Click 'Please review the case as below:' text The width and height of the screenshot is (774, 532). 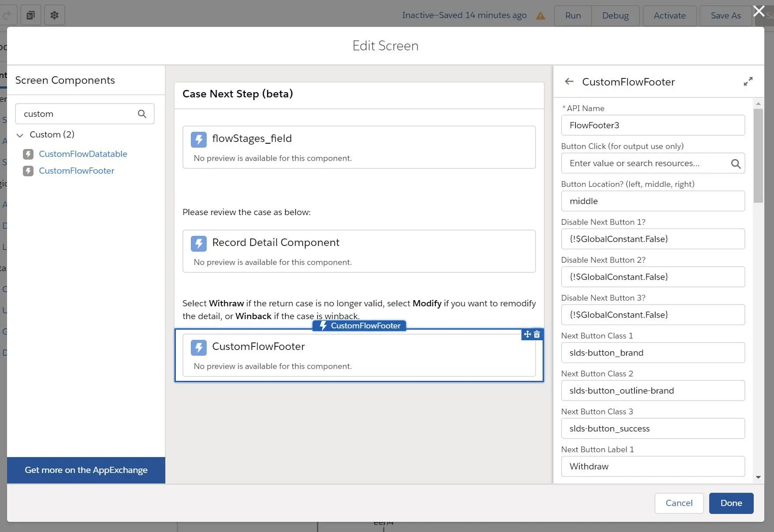246,212
